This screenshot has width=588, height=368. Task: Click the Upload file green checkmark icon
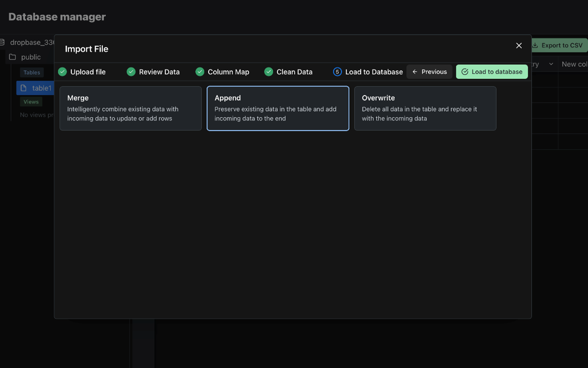click(63, 72)
